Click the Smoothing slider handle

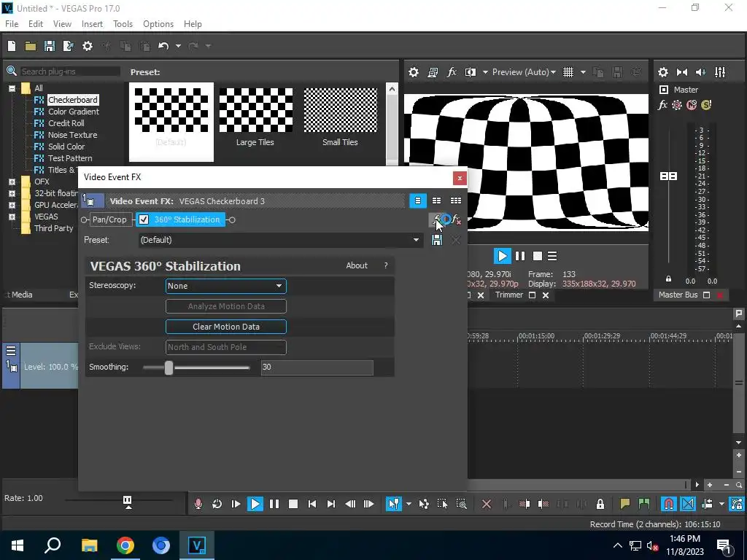click(x=169, y=367)
